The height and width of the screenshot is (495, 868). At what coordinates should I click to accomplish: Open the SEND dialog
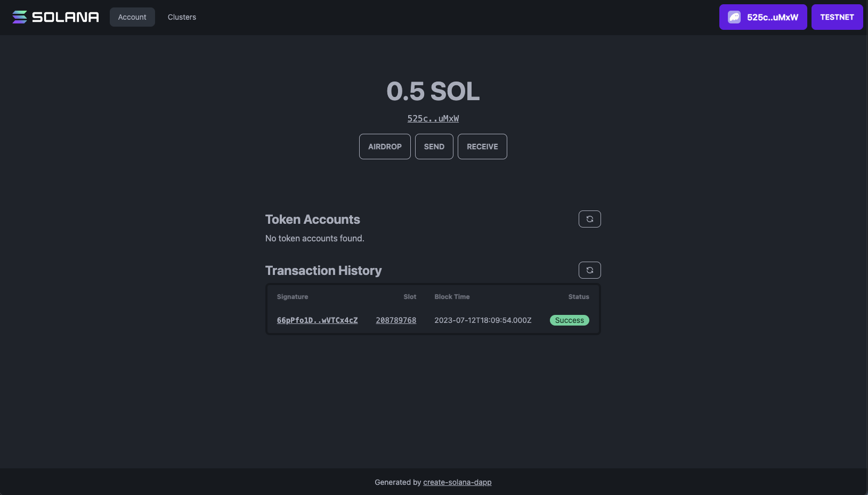coord(434,146)
